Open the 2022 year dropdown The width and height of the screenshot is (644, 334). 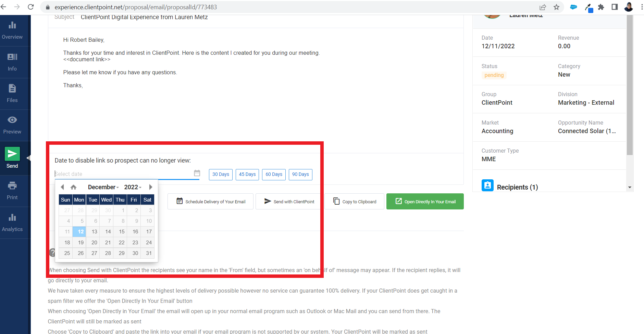coord(133,187)
